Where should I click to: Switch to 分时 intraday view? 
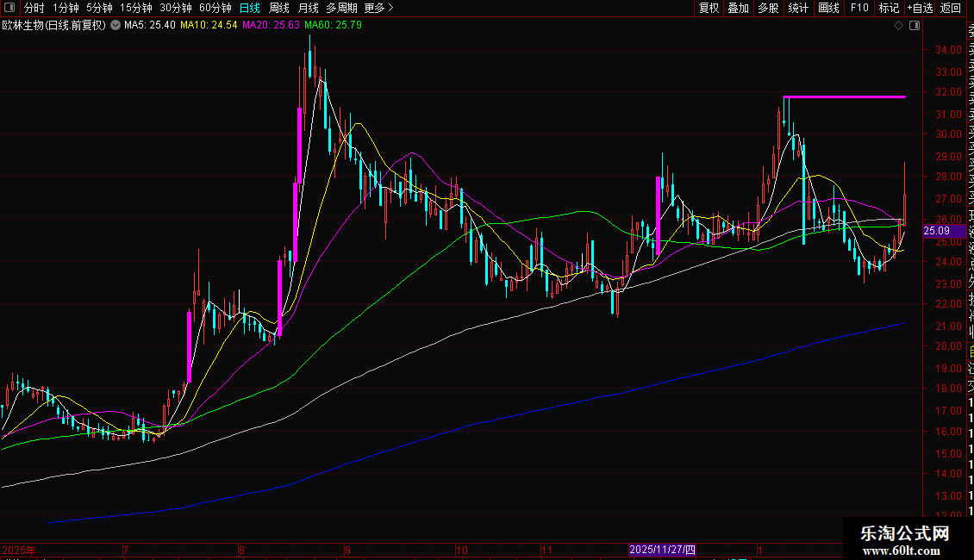(34, 8)
